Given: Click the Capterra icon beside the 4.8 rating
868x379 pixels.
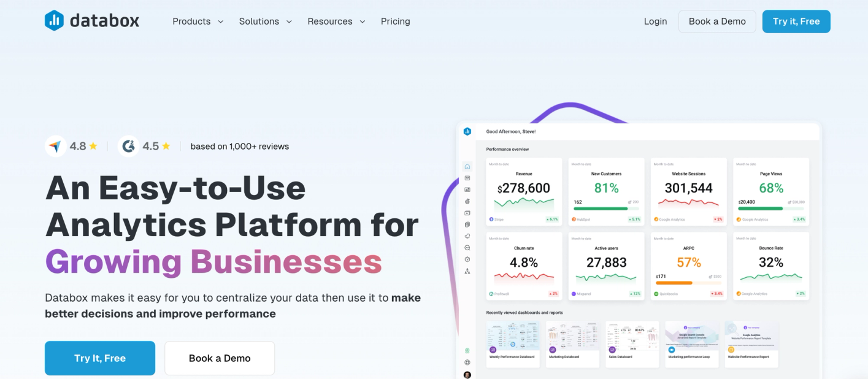Looking at the screenshot, I should 56,146.
